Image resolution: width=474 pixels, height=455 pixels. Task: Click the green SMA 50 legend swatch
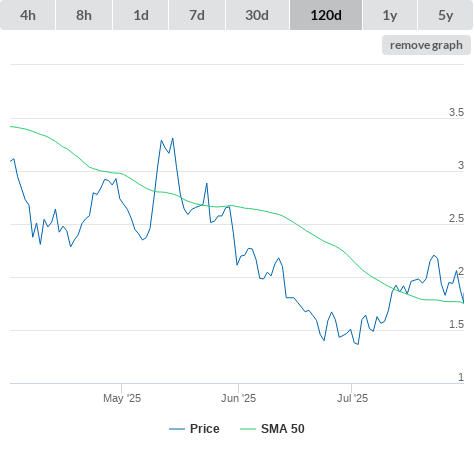tap(248, 429)
